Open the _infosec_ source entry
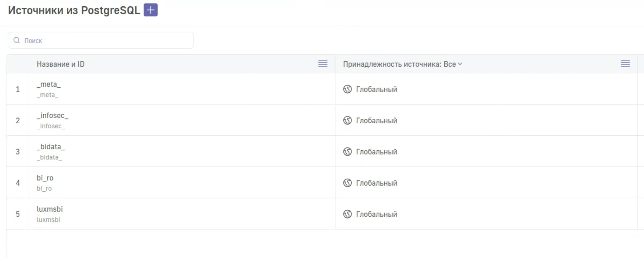The width and height of the screenshot is (644, 258). coord(52,116)
